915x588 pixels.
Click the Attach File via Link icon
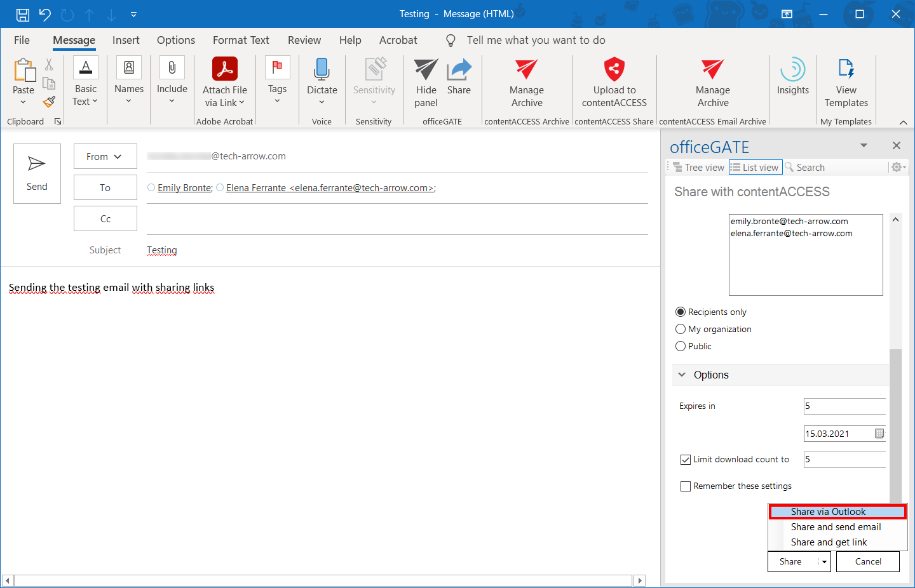[225, 69]
